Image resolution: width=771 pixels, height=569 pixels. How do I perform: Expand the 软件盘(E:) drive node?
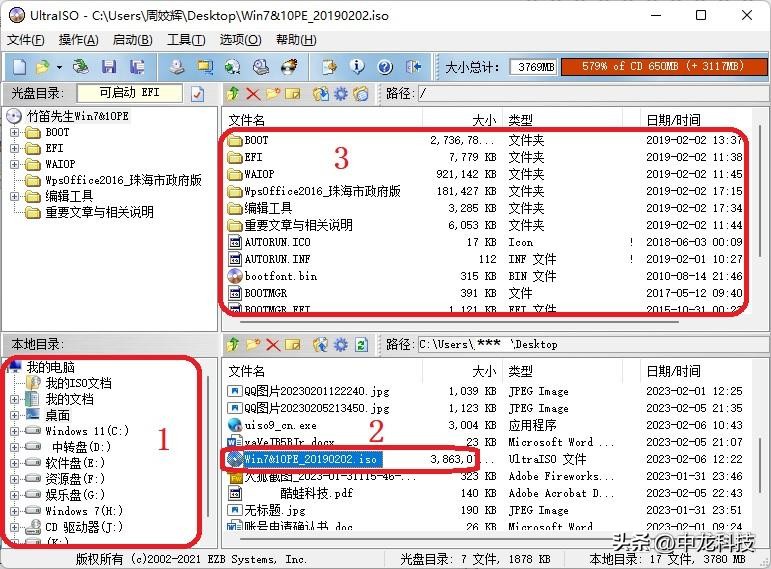click(x=14, y=463)
